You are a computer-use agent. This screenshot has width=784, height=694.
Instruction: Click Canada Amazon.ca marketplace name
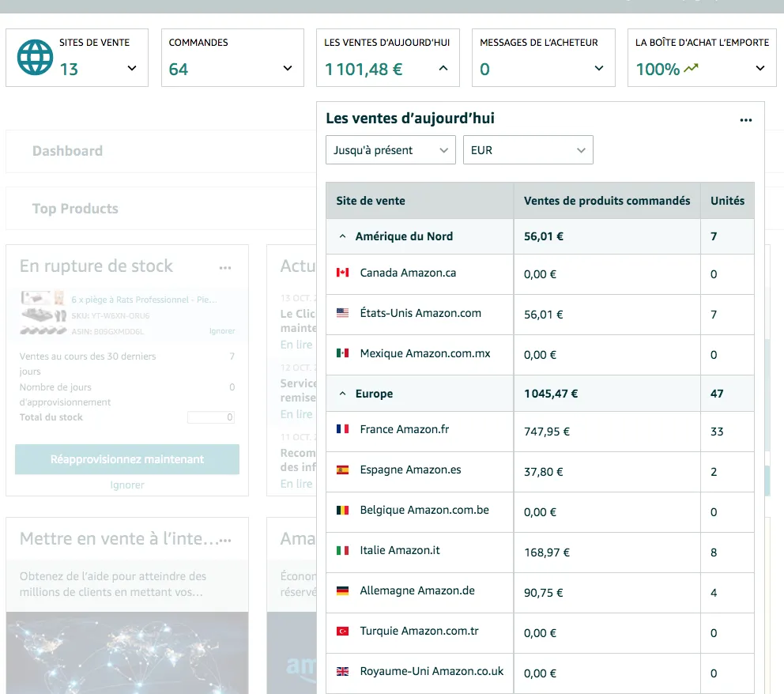pyautogui.click(x=408, y=273)
